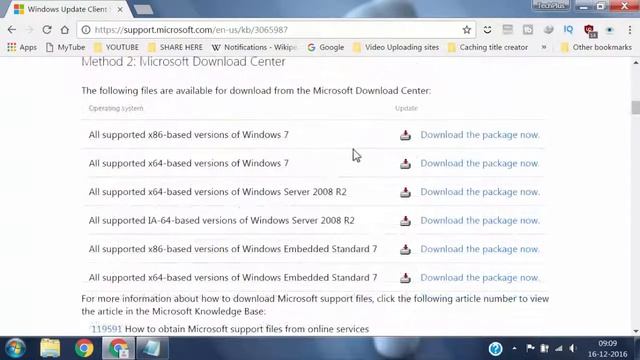This screenshot has height=360, width=640.
Task: Open the Windows Start orb
Action: click(x=16, y=348)
